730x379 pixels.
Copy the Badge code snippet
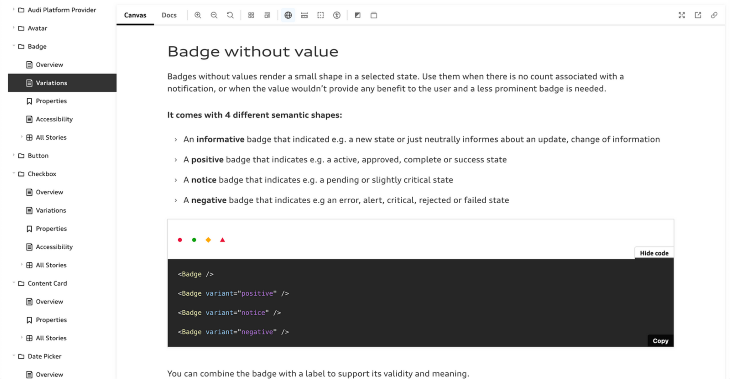coord(660,341)
